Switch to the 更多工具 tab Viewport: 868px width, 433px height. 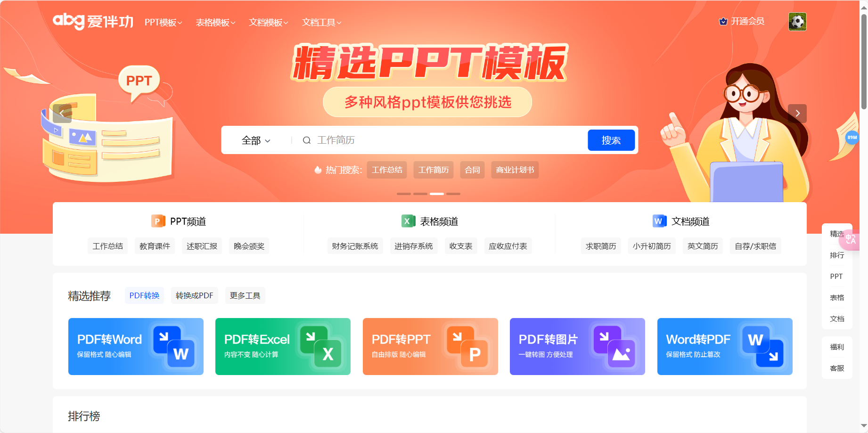245,295
